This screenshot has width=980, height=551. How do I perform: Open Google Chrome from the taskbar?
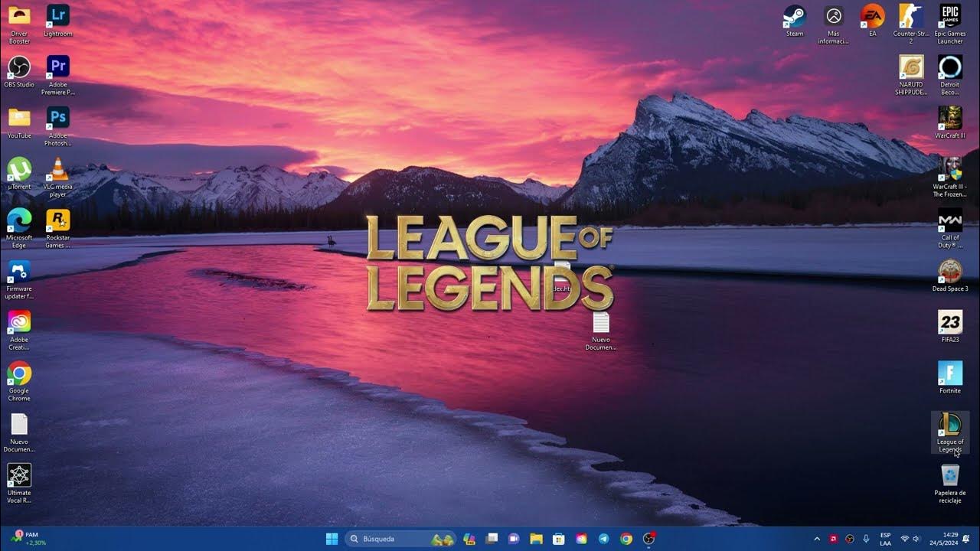[x=626, y=539]
